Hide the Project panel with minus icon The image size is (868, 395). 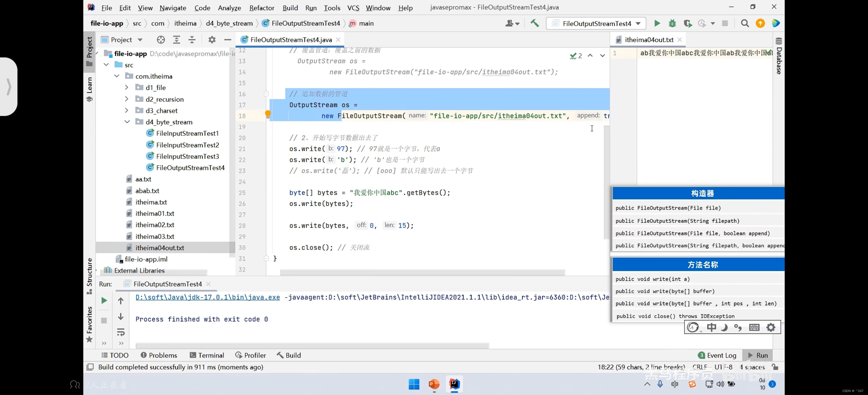point(227,40)
